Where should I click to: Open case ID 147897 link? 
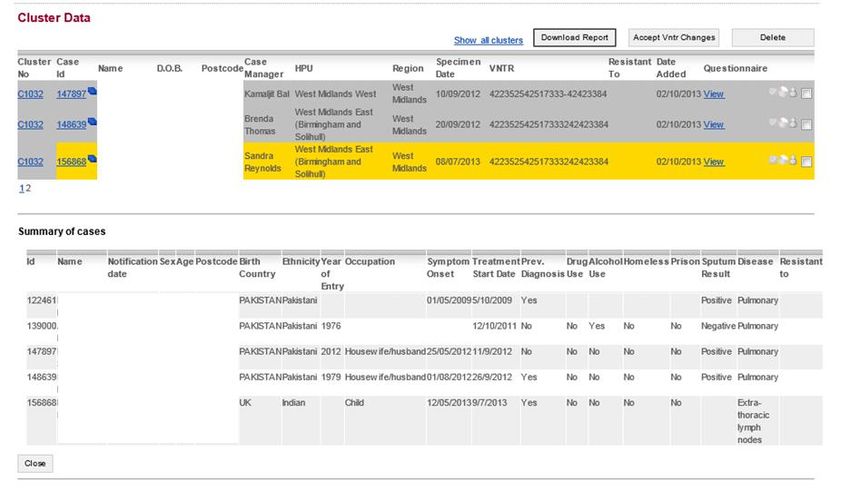click(72, 94)
